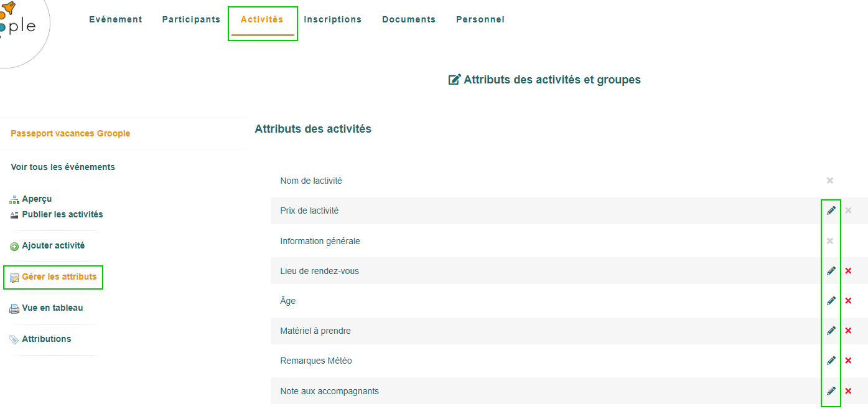
Task: Click the Attributs des activités section heading
Action: 313,129
